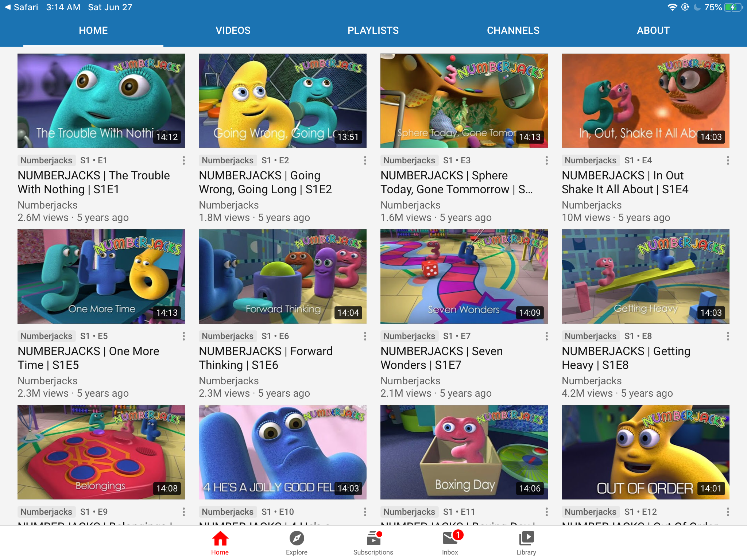Open the ABOUT tab

[x=653, y=31]
